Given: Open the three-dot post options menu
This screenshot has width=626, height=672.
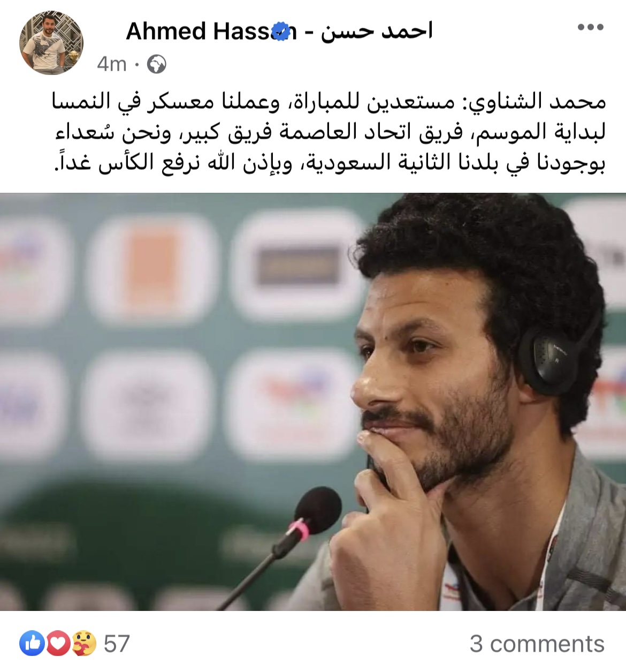Looking at the screenshot, I should [x=591, y=28].
